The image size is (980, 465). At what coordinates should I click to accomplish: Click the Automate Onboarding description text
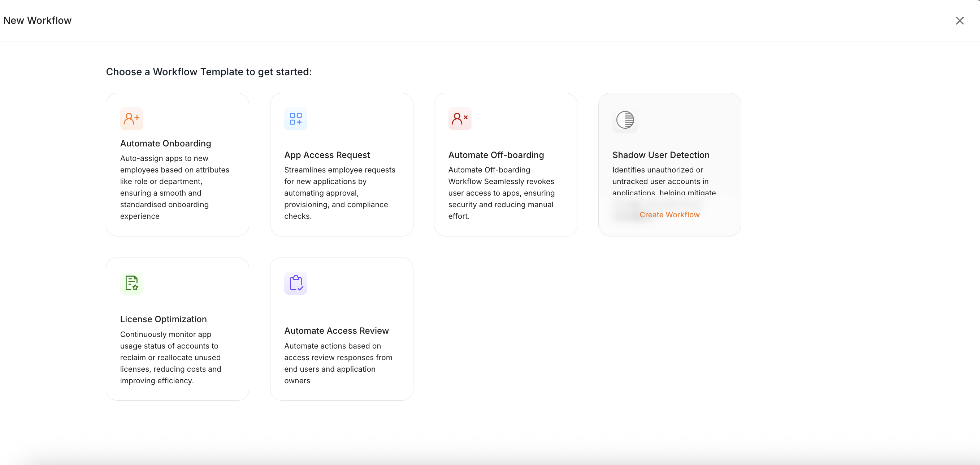(x=174, y=187)
